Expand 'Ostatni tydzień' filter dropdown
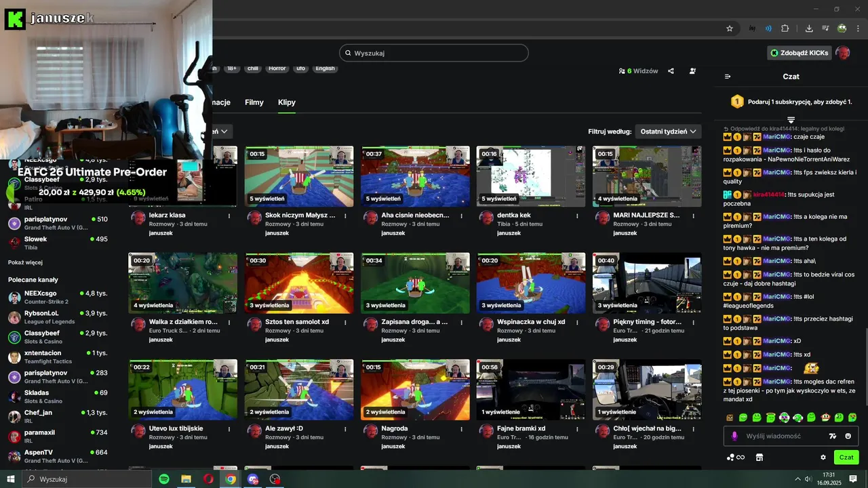The image size is (868, 488). [668, 131]
